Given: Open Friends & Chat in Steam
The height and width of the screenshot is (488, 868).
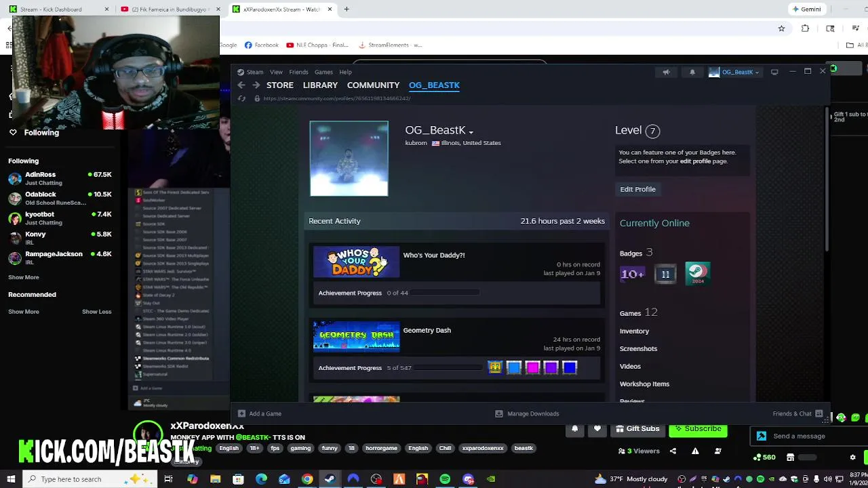Looking at the screenshot, I should click(797, 413).
